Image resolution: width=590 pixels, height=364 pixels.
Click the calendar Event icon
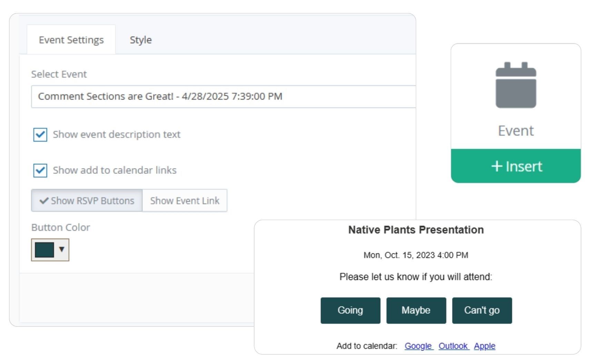516,85
